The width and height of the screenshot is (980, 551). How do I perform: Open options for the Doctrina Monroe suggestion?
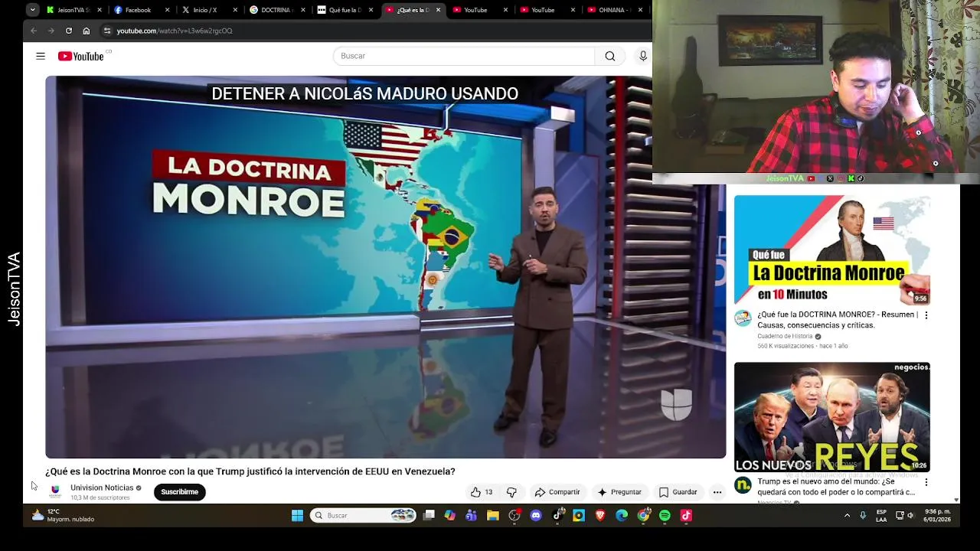(x=926, y=315)
